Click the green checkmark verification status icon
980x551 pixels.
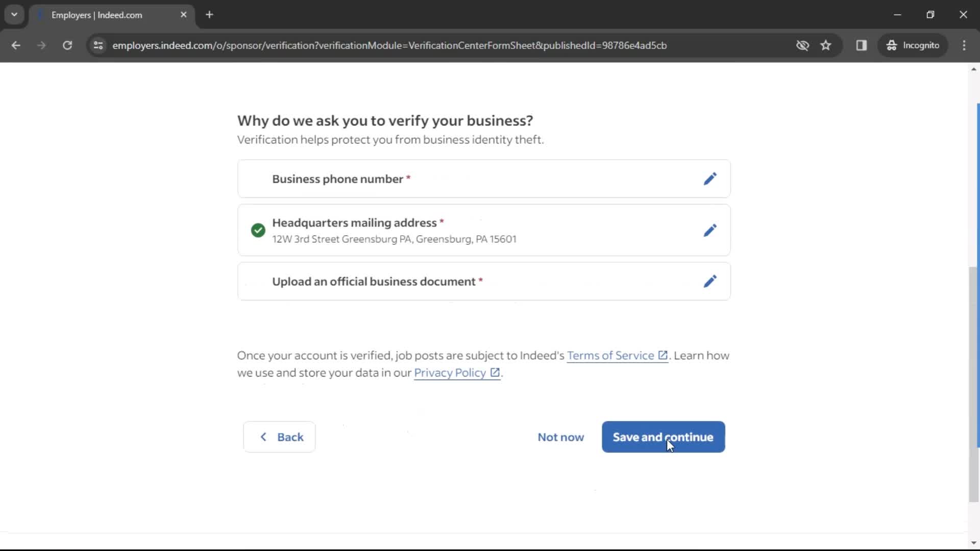[258, 231]
